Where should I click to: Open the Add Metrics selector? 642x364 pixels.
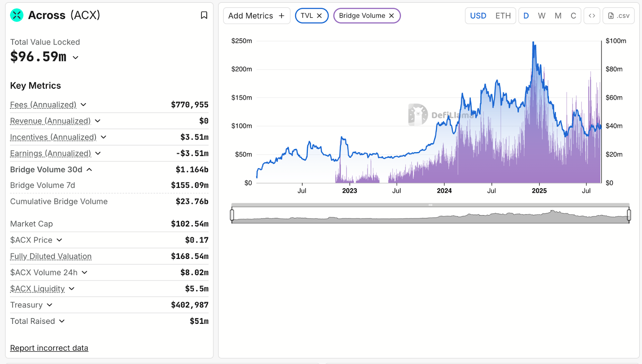coord(256,16)
